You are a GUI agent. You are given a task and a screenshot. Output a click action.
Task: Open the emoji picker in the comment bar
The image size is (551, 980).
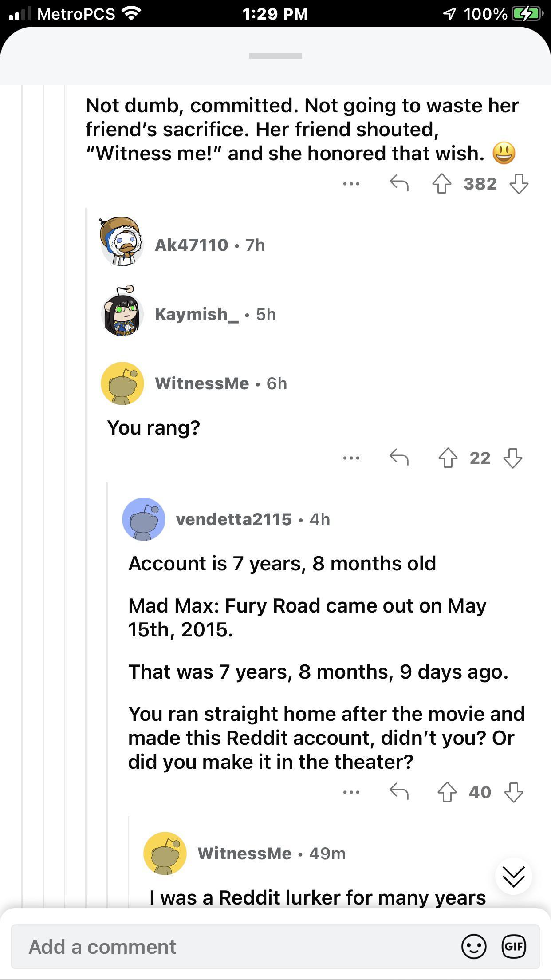point(474,946)
